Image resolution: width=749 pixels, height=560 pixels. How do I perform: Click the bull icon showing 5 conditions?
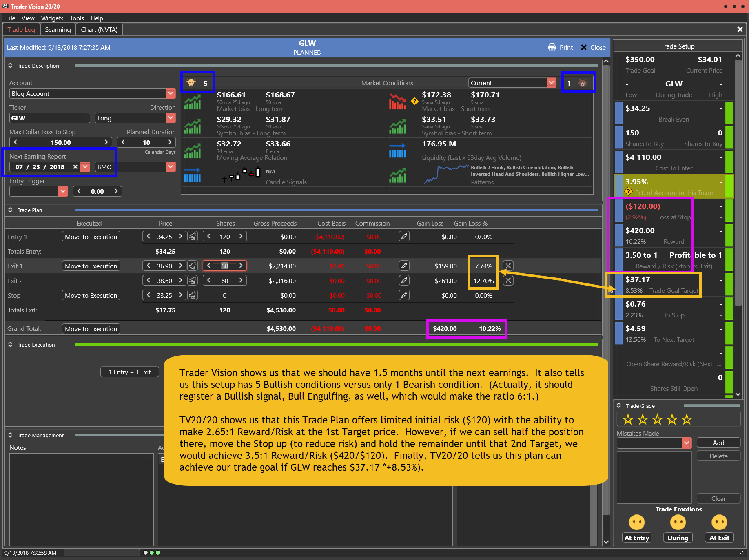pyautogui.click(x=191, y=83)
